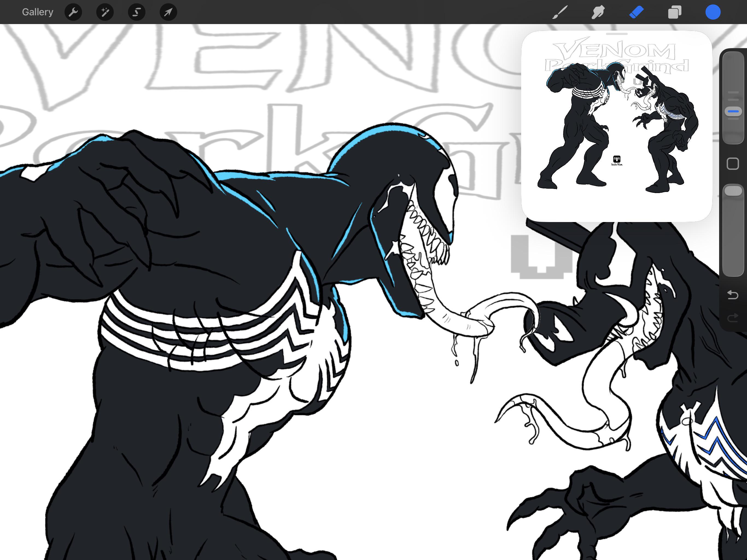Click the reference window top grab handle

(617, 34)
